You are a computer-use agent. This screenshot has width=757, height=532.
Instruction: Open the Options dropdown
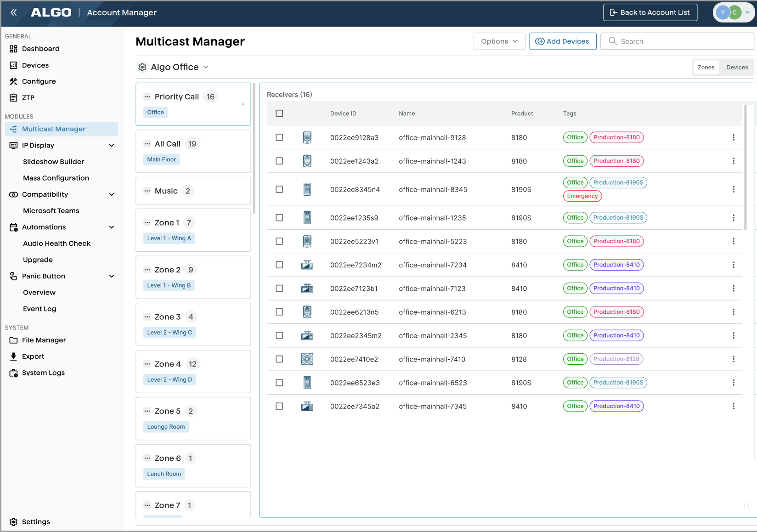point(499,41)
